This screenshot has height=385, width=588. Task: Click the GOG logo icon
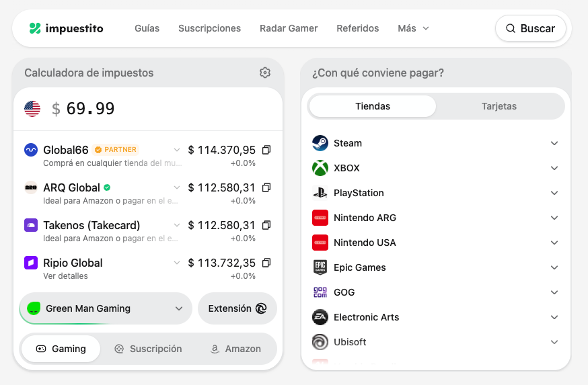[x=320, y=292]
